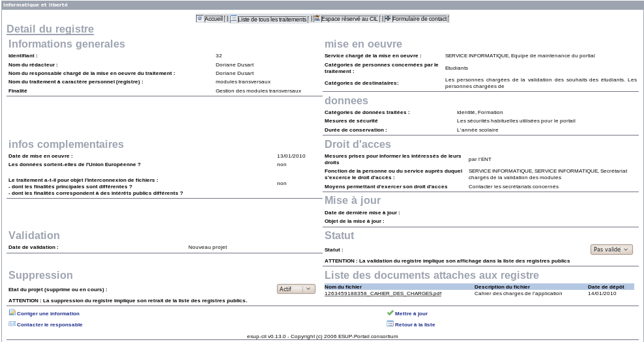Open the Formulaire de contact menu item
644x342 pixels.
click(420, 19)
